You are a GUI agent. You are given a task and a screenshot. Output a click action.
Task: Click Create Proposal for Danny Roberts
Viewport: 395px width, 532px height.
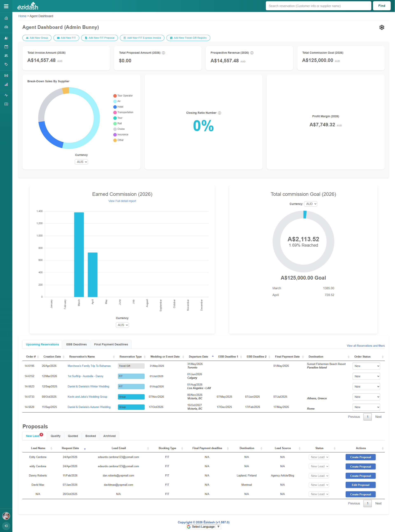[x=360, y=476]
